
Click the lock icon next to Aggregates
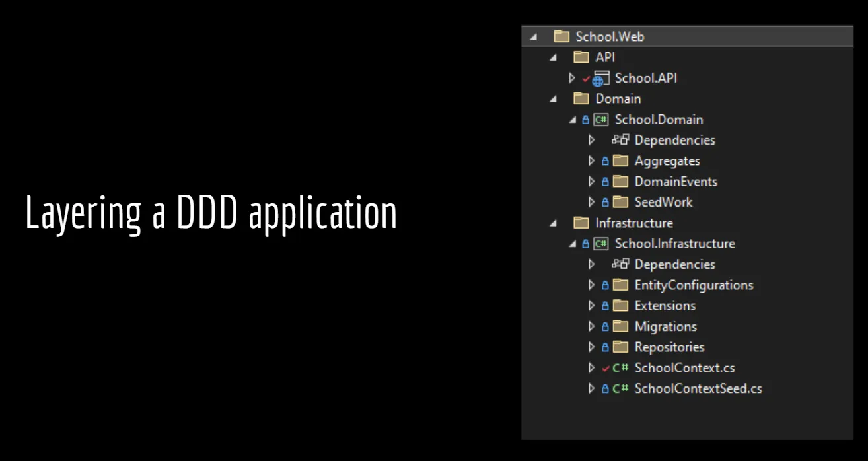pyautogui.click(x=605, y=160)
